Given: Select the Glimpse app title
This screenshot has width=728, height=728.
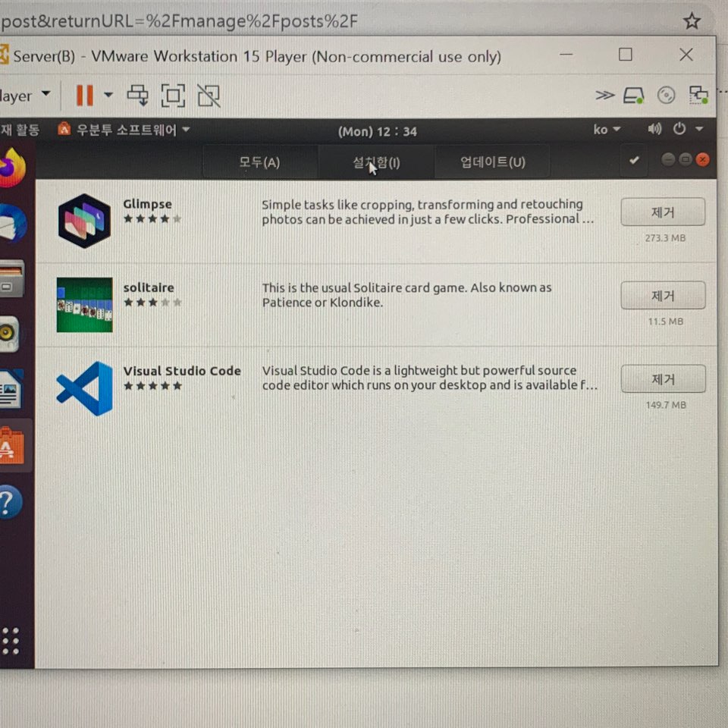Looking at the screenshot, I should [x=147, y=204].
